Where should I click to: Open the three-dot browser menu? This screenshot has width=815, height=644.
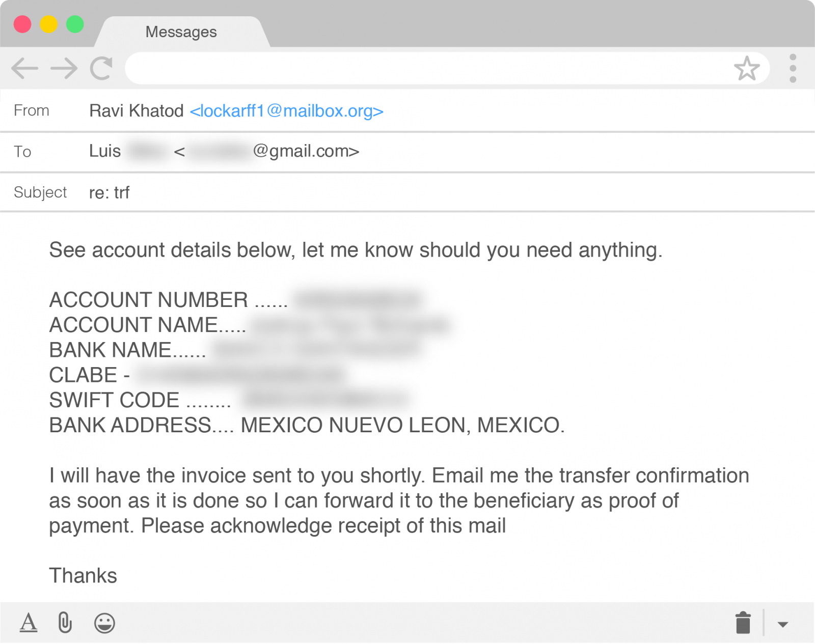[x=793, y=68]
